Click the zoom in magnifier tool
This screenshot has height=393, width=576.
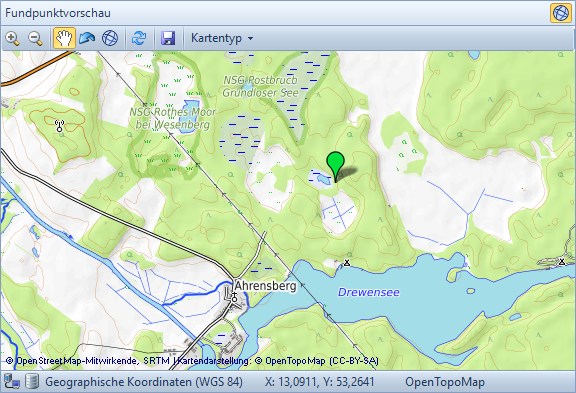(x=13, y=38)
